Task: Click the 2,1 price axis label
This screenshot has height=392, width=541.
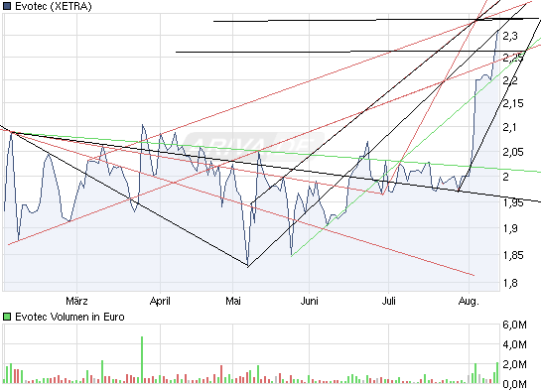Action: click(x=510, y=127)
